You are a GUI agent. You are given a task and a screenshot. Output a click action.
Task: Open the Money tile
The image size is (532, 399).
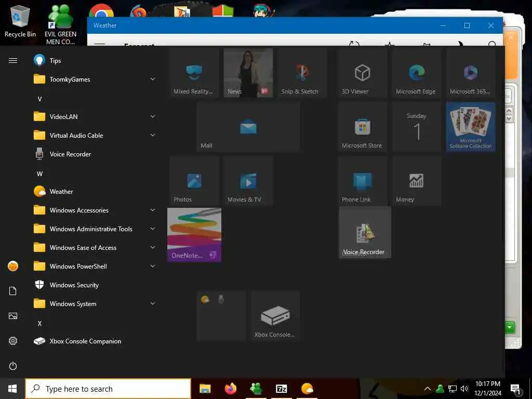pos(417,181)
